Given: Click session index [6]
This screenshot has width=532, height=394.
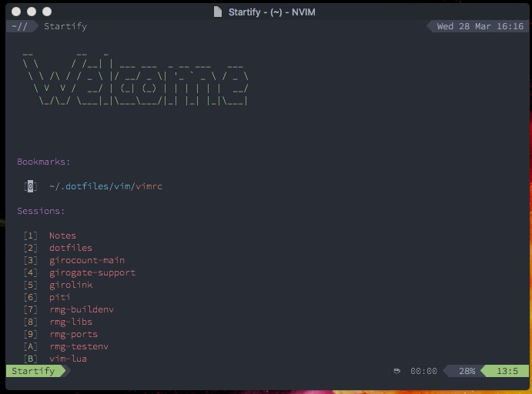Looking at the screenshot, I should pos(30,297).
